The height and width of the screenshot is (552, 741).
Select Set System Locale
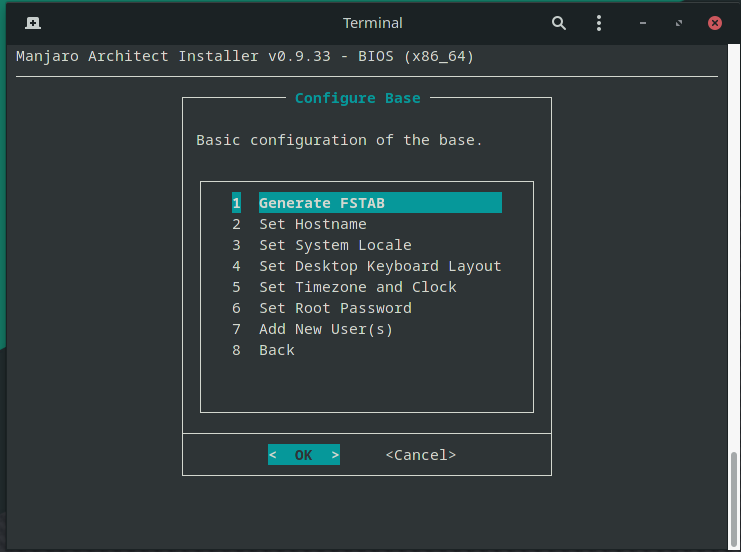335,245
